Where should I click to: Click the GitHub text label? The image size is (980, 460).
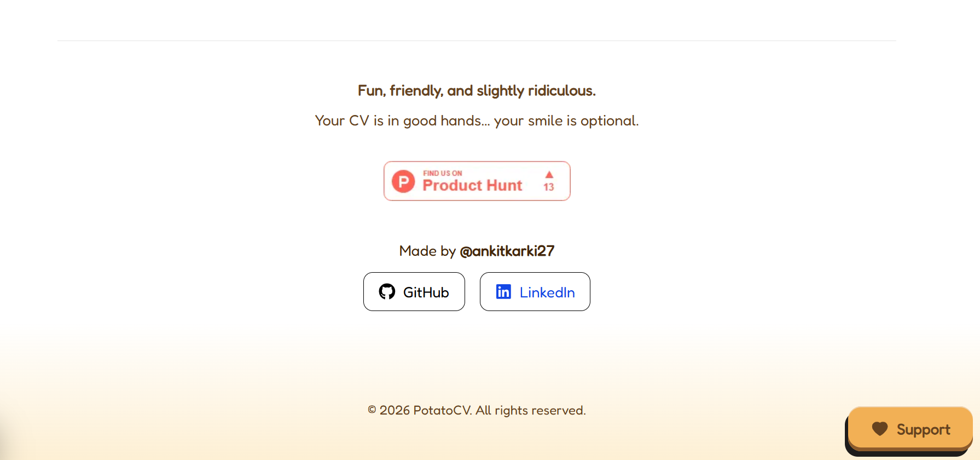pyautogui.click(x=426, y=292)
